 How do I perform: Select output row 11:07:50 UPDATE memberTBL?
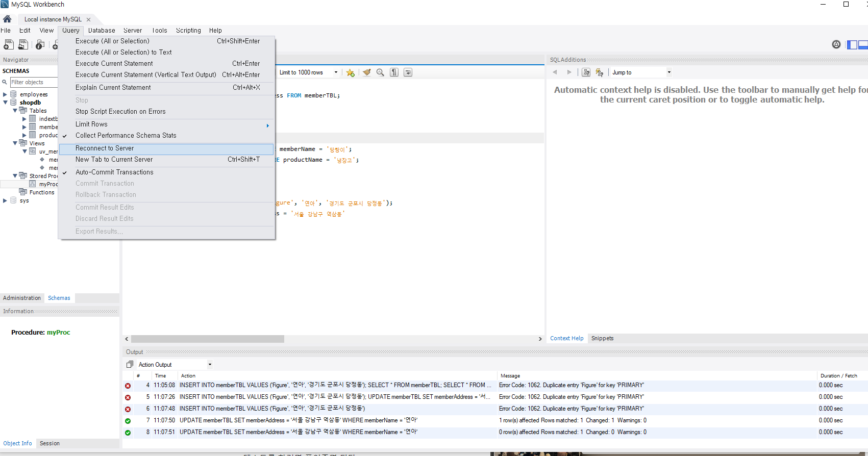(495, 421)
